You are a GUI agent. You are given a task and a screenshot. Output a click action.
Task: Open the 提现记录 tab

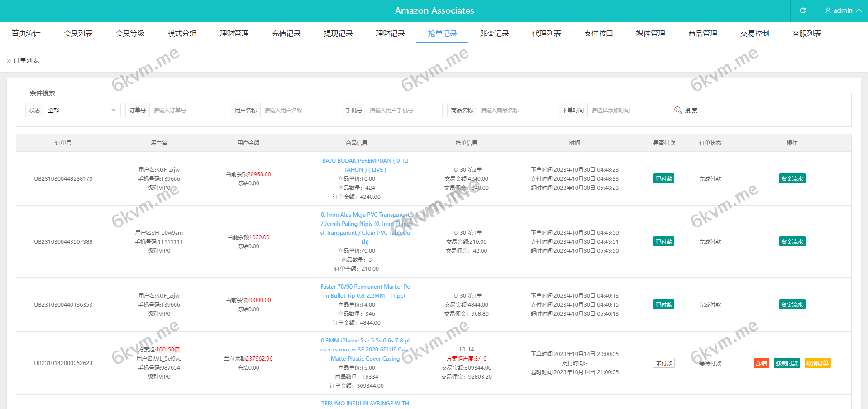(x=338, y=34)
